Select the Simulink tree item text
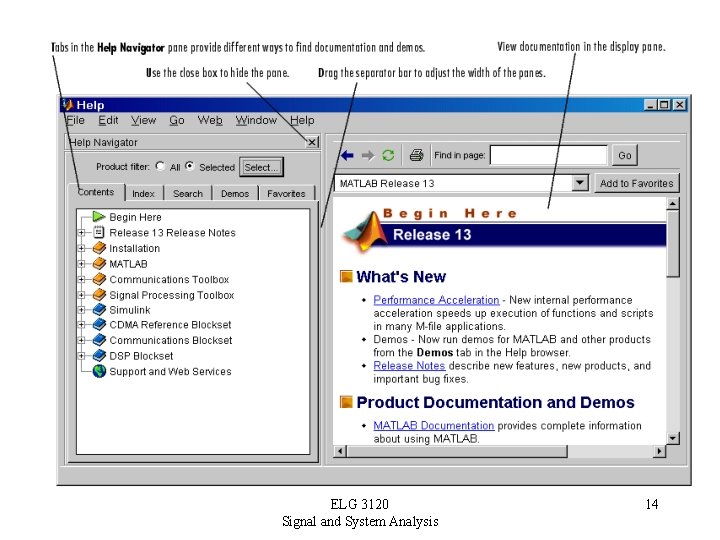The image size is (720, 540). [130, 310]
